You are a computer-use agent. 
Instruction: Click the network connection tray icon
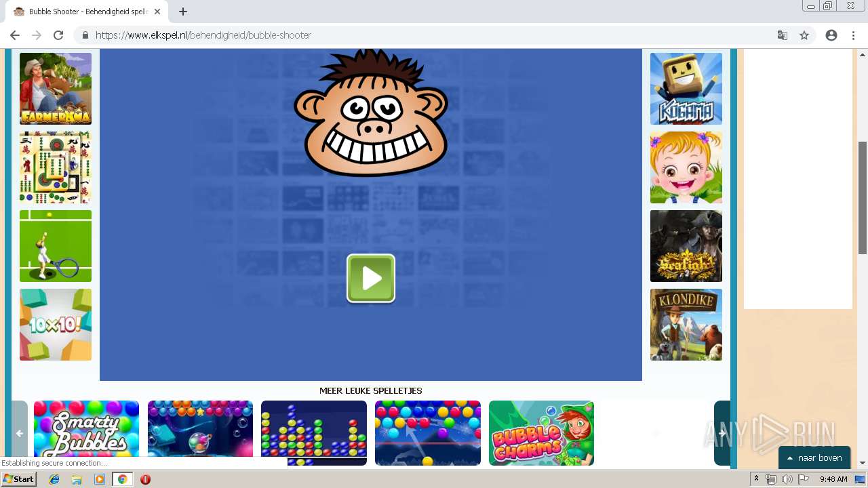(771, 479)
